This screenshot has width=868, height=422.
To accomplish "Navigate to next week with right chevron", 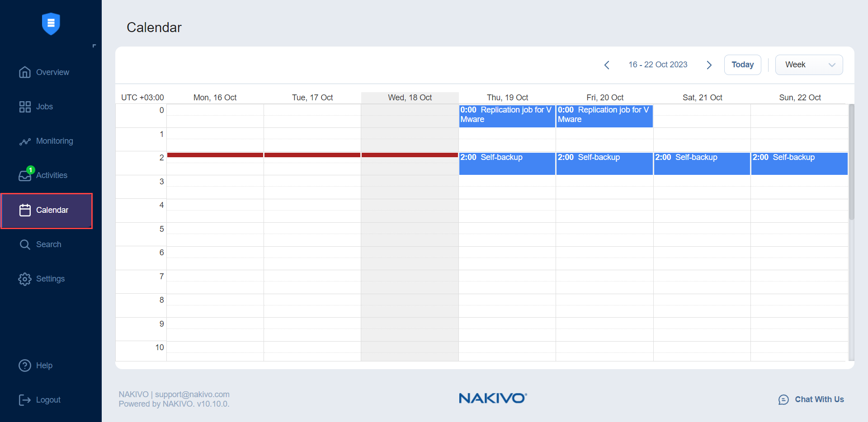I will (709, 65).
